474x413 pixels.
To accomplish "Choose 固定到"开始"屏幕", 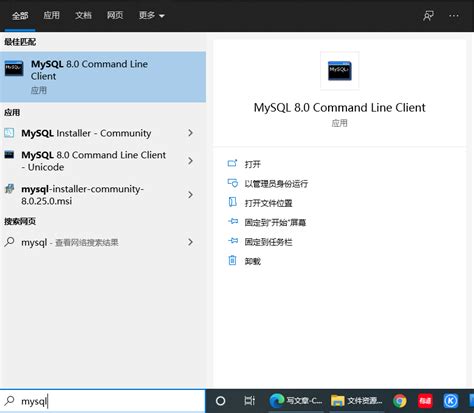I will pyautogui.click(x=275, y=222).
